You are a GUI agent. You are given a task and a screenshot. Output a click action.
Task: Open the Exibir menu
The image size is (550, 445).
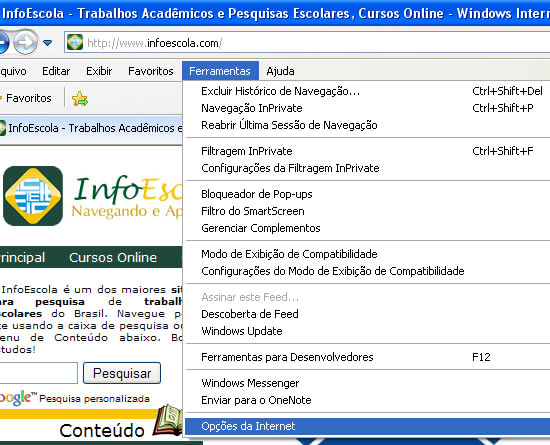pos(99,71)
